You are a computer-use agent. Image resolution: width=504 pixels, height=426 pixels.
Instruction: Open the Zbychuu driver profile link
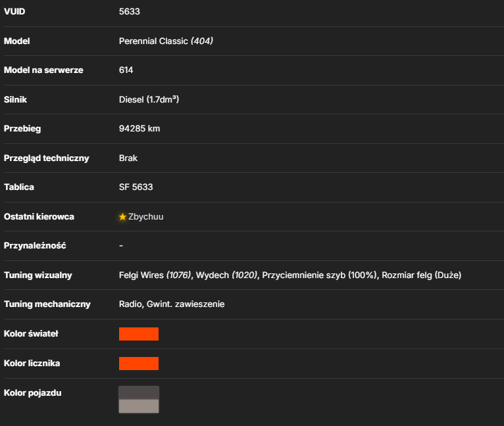[146, 217]
